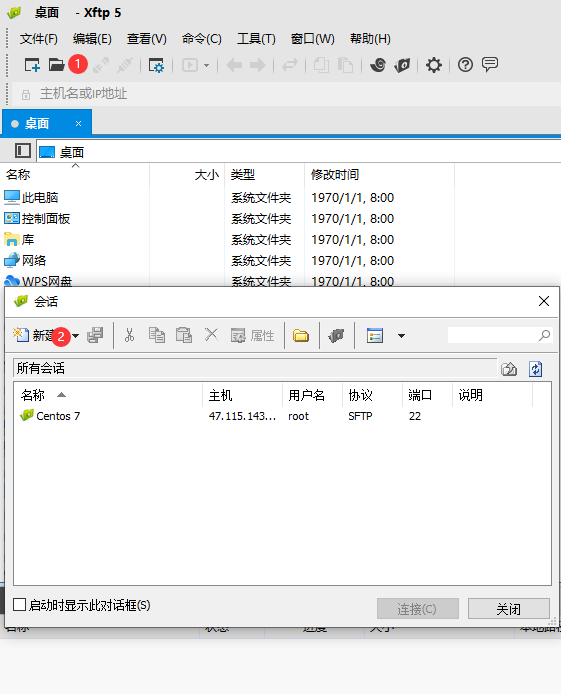Screen dimensions: 561x694
Task: Click the go up folder icon in dialog
Action: point(509,368)
